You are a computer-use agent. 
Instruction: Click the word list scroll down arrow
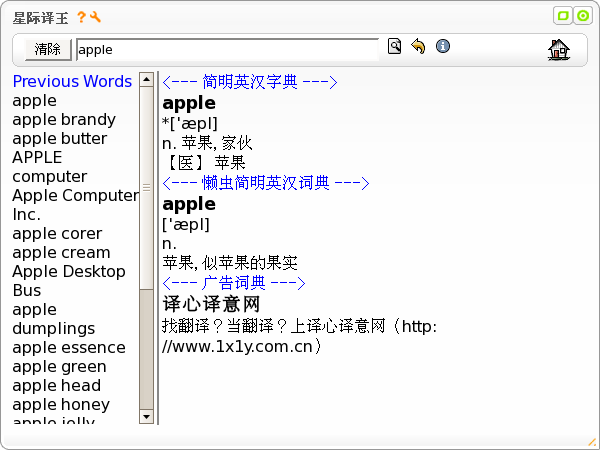tap(146, 416)
